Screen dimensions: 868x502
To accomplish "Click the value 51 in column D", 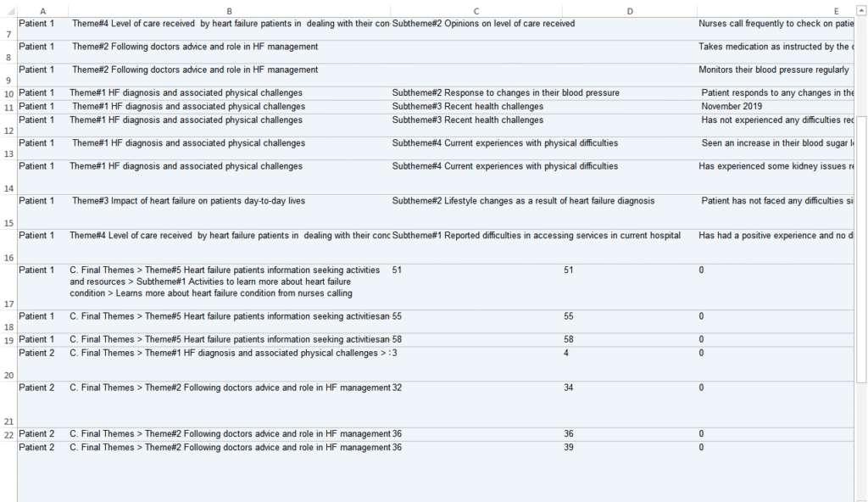I will pyautogui.click(x=569, y=271).
